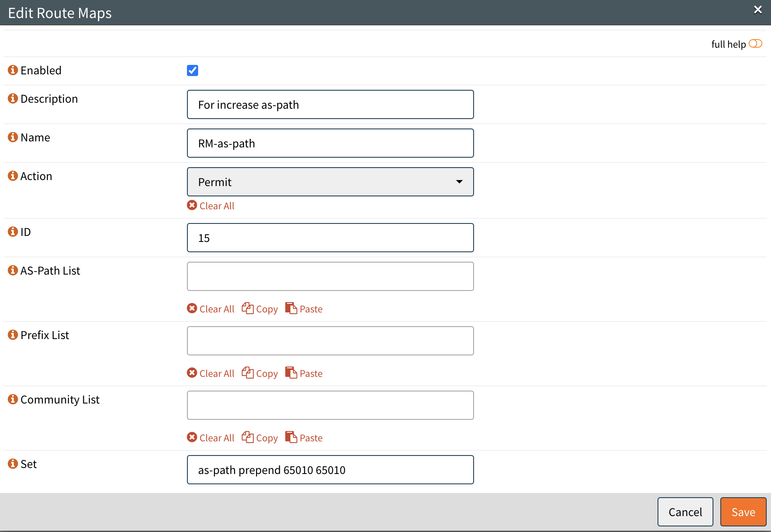Click the info icon next to Community List

click(x=13, y=399)
